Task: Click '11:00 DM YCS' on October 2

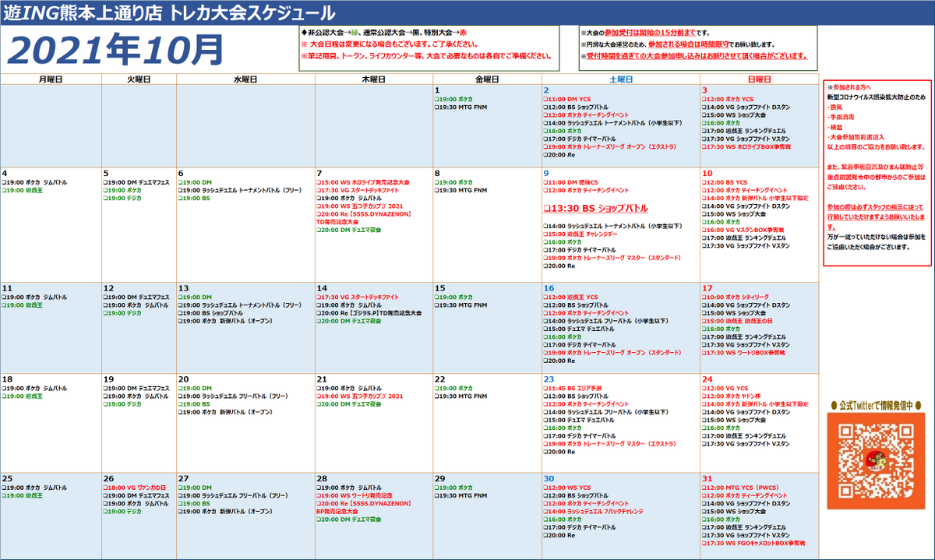Action: point(569,100)
